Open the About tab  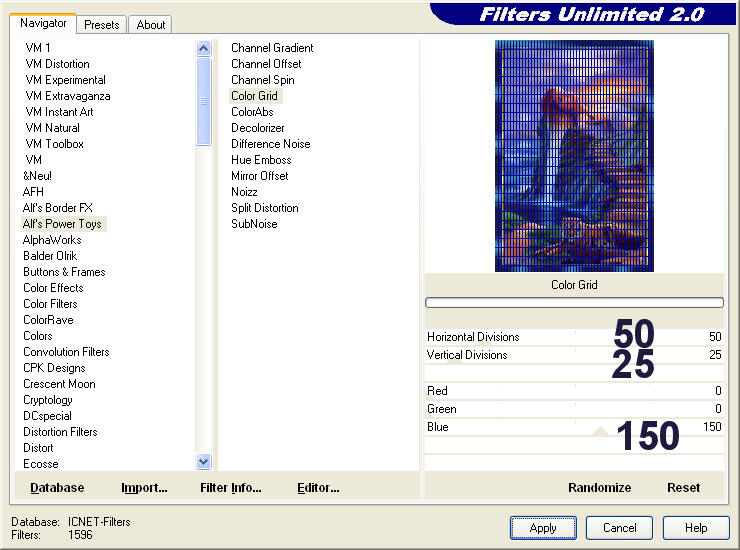[x=151, y=25]
